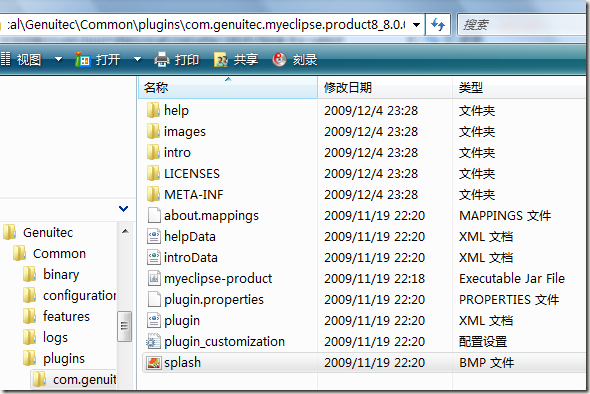
Task: Sort by 类型 column header
Action: tap(519, 88)
